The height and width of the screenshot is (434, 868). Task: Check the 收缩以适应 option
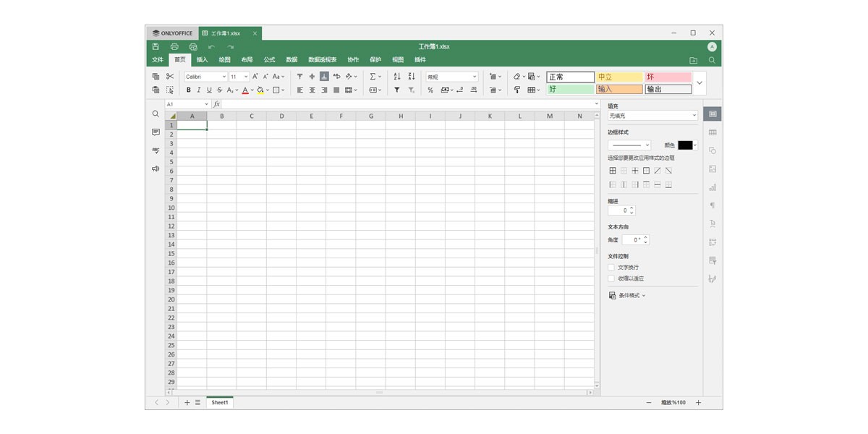click(x=611, y=278)
